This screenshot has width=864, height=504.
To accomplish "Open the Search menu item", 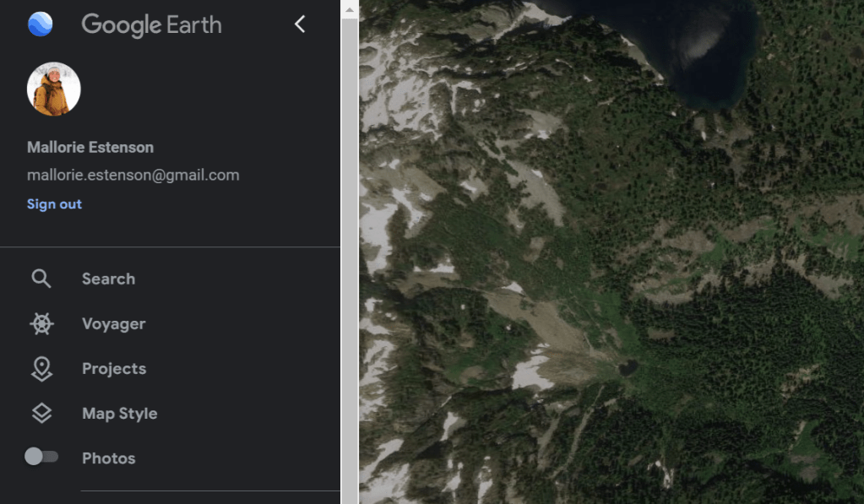I will pyautogui.click(x=108, y=279).
